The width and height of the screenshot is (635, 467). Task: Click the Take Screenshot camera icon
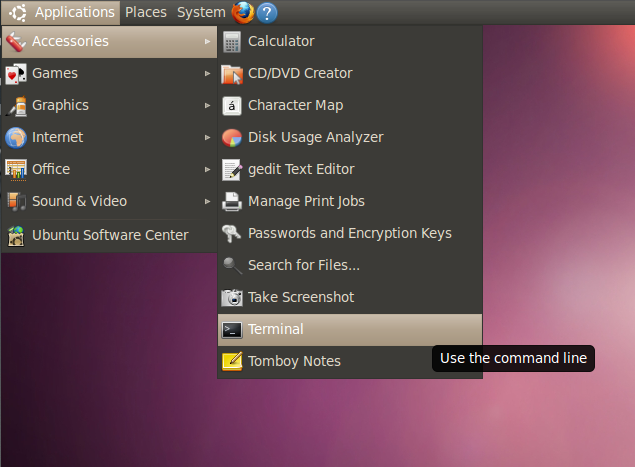tap(232, 298)
